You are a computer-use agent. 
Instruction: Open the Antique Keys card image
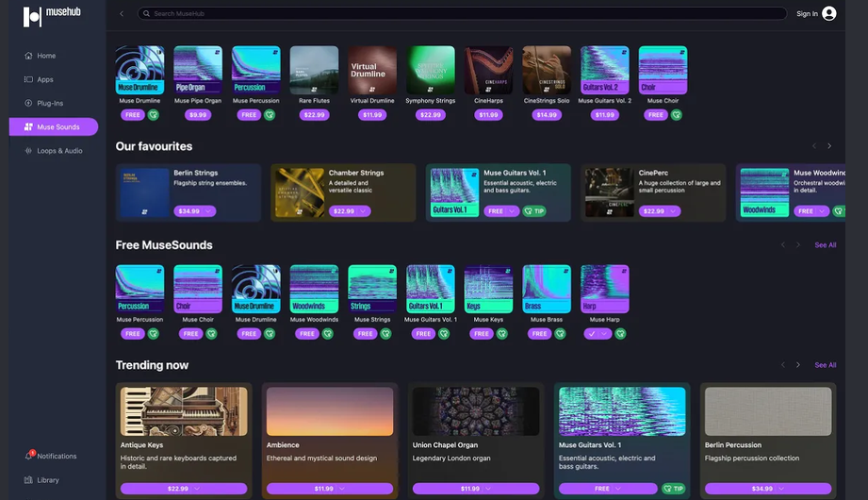point(184,411)
